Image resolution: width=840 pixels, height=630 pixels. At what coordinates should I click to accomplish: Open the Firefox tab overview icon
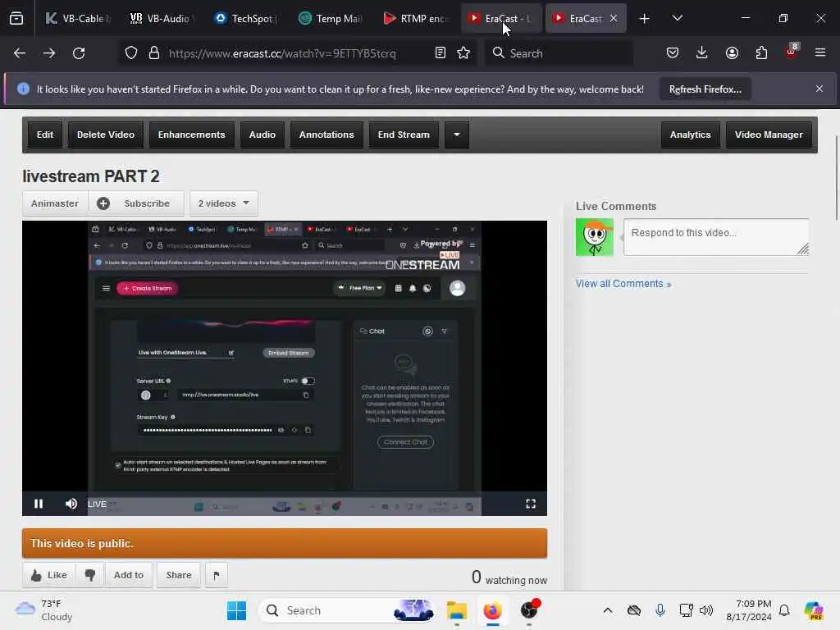tap(16, 18)
